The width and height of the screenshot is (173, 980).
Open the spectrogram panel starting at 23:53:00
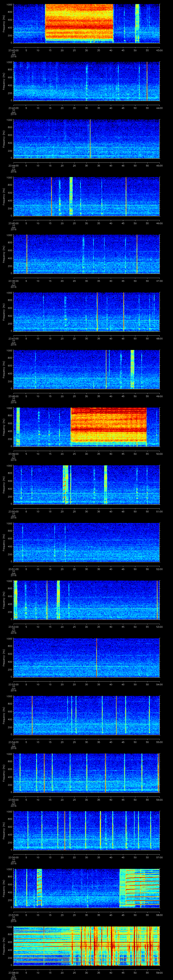point(86,657)
